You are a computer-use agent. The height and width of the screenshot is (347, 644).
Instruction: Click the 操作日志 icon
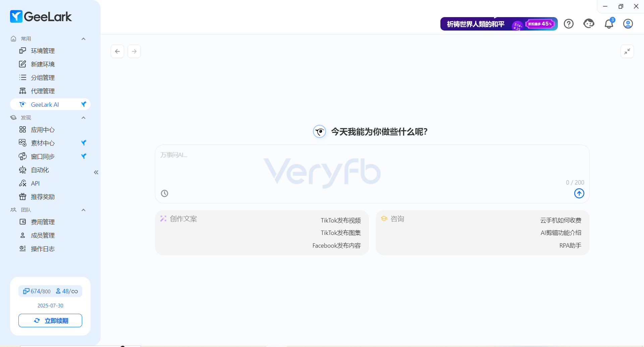tap(22, 249)
